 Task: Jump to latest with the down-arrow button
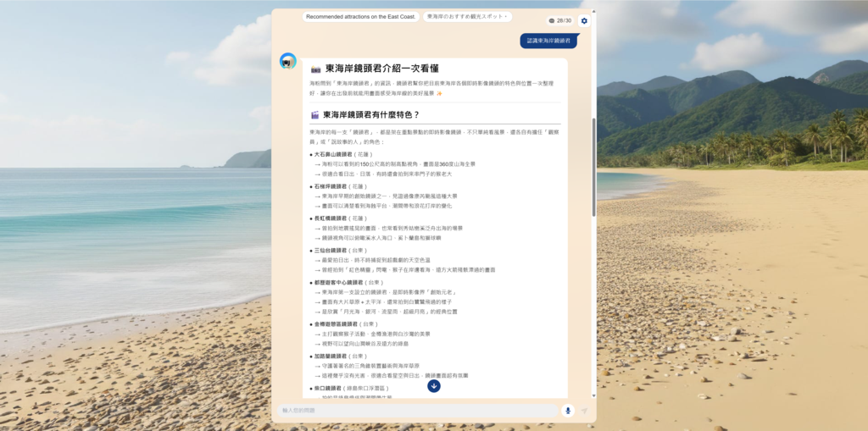click(x=434, y=385)
